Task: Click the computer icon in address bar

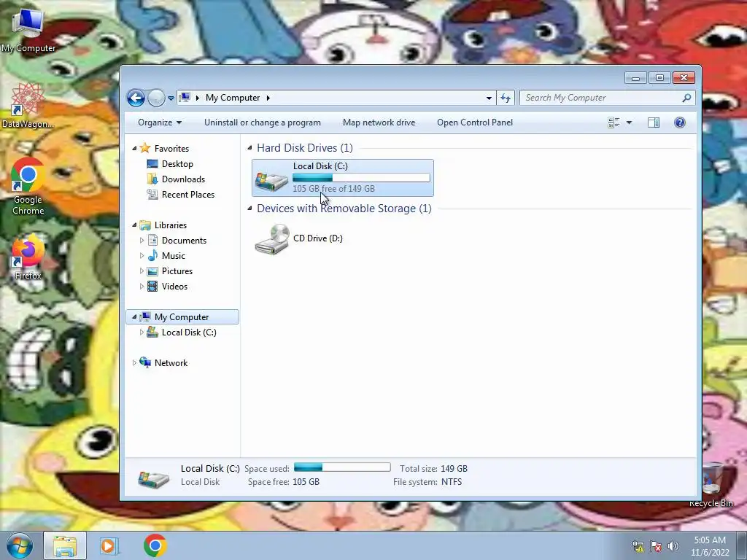Action: point(185,98)
